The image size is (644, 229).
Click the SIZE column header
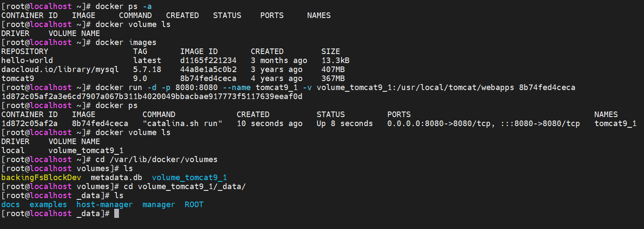pyautogui.click(x=330, y=51)
